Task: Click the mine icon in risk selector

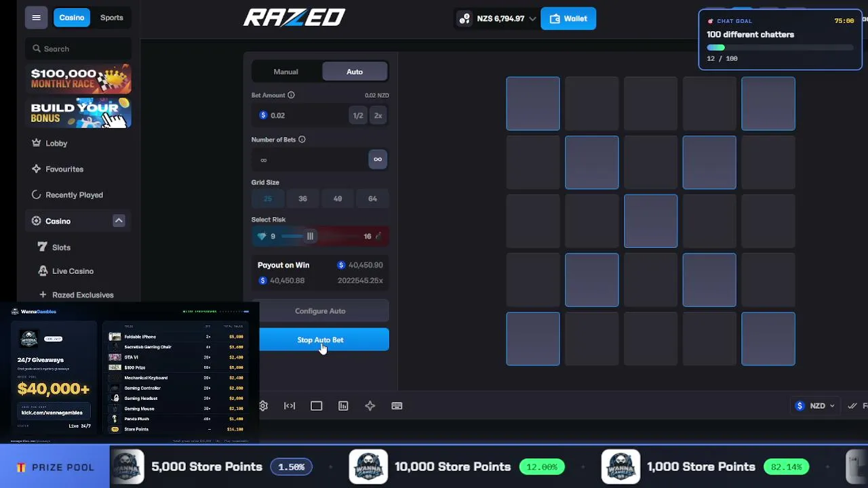Action: pos(378,237)
